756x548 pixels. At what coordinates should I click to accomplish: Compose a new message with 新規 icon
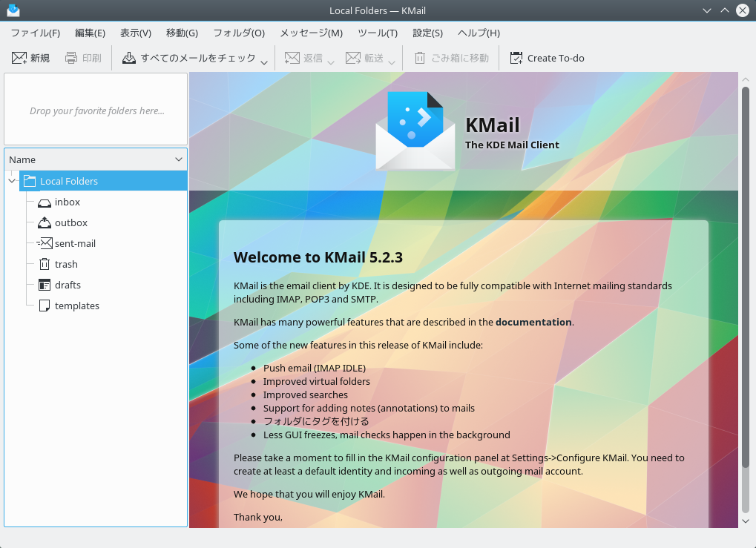(x=18, y=57)
